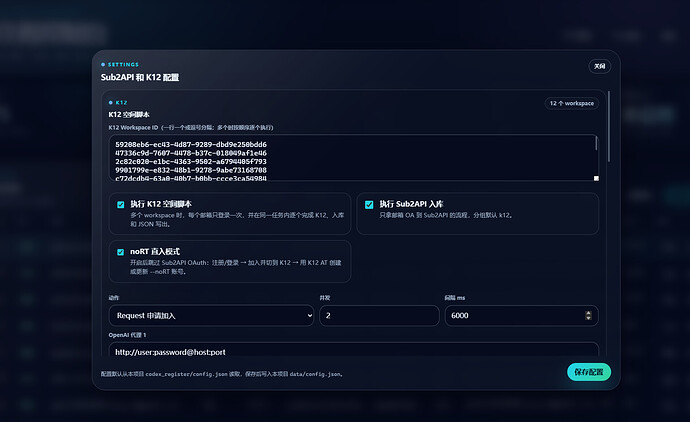Click the K12 空间脚本 section heading

(x=129, y=114)
